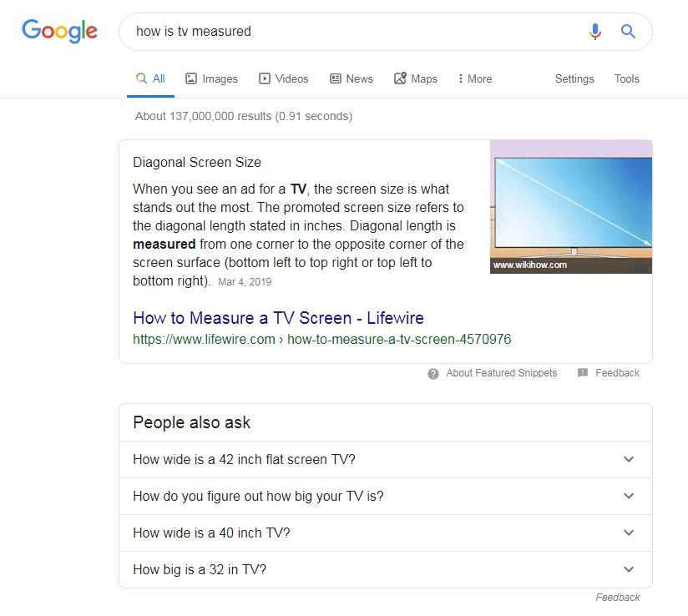Click the 'Mar 4, 2019' snippet date
Screen dimensions: 688x616
[245, 282]
